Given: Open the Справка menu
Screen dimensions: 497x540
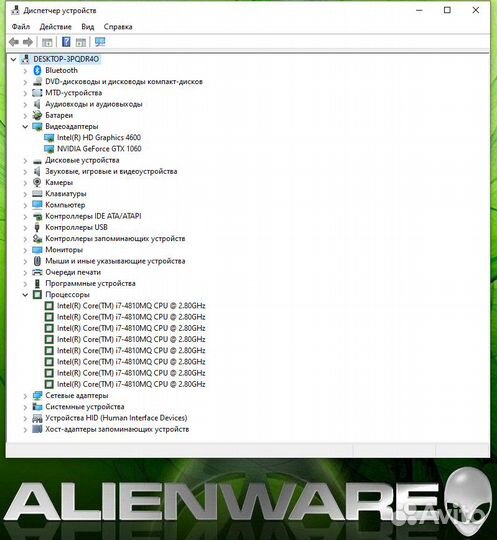Looking at the screenshot, I should tap(118, 27).
